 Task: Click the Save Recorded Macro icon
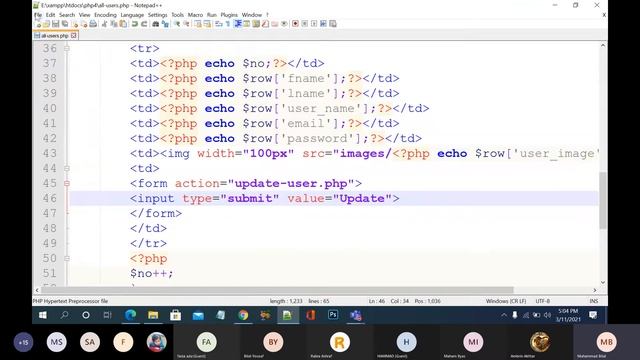333,24
